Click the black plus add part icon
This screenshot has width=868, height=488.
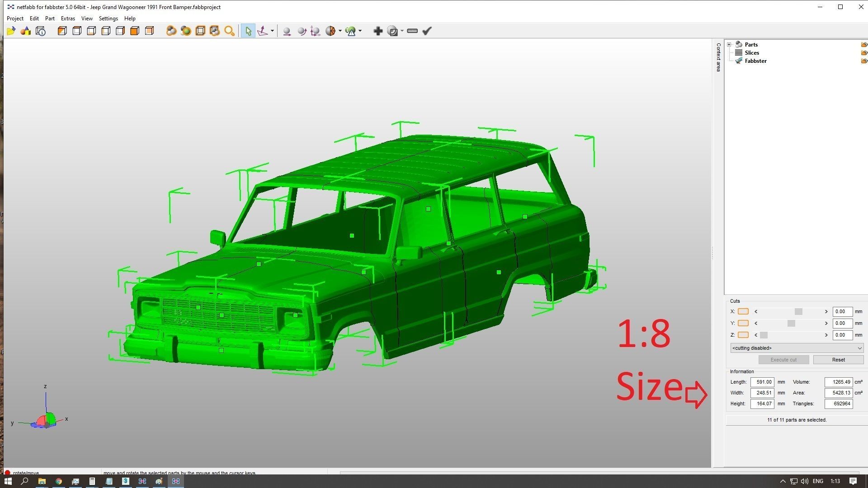(x=378, y=31)
